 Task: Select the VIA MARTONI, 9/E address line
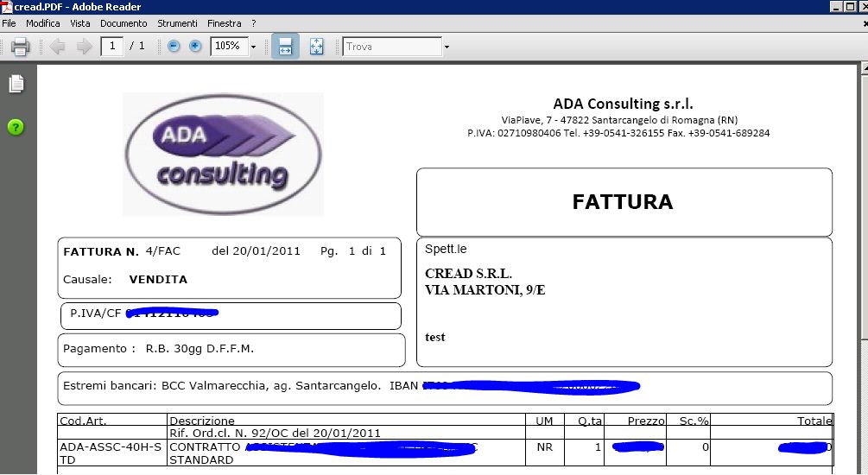pos(485,290)
